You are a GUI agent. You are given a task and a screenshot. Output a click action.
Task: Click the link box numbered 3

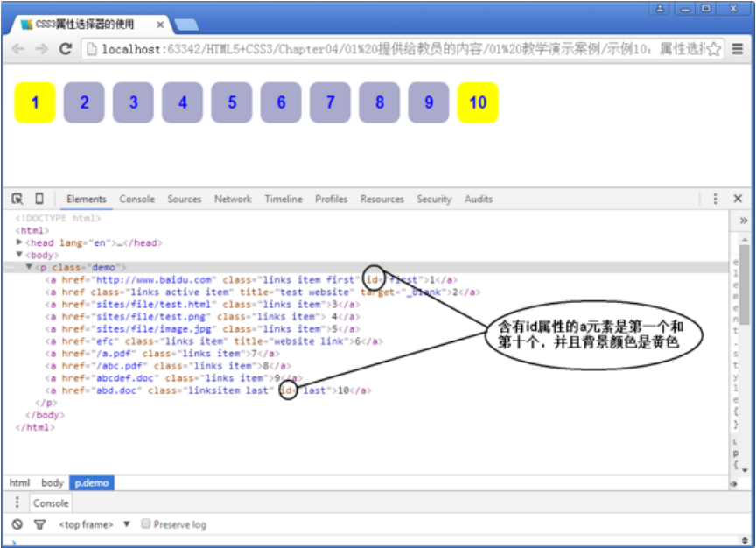click(x=133, y=102)
